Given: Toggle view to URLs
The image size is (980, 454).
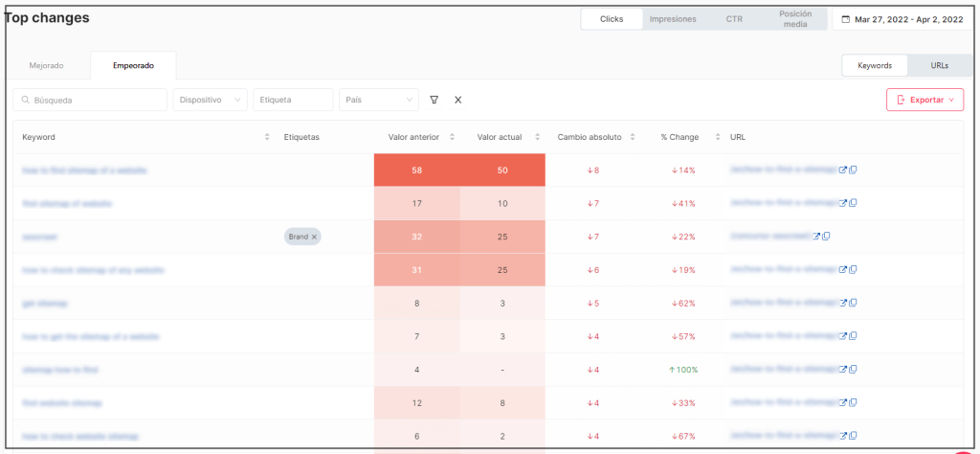Looking at the screenshot, I should [x=939, y=65].
